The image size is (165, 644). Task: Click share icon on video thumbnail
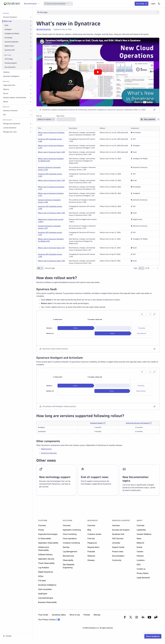click(x=43, y=102)
